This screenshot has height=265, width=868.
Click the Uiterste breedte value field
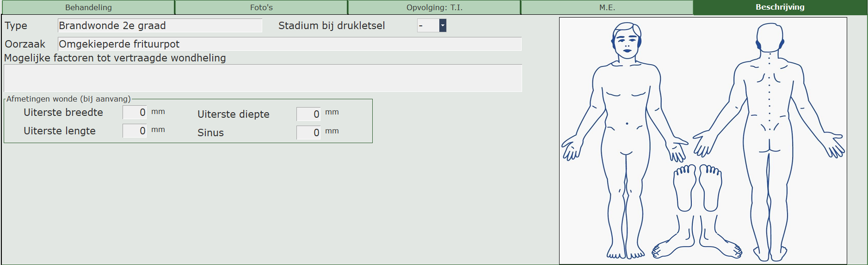[x=135, y=112]
